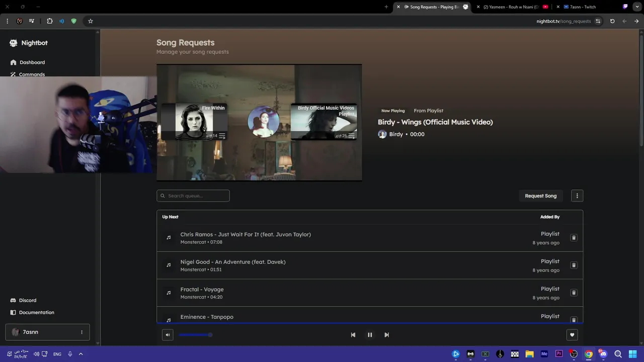This screenshot has width=644, height=362.
Task: Show hidden system tray icons
Action: point(80,354)
